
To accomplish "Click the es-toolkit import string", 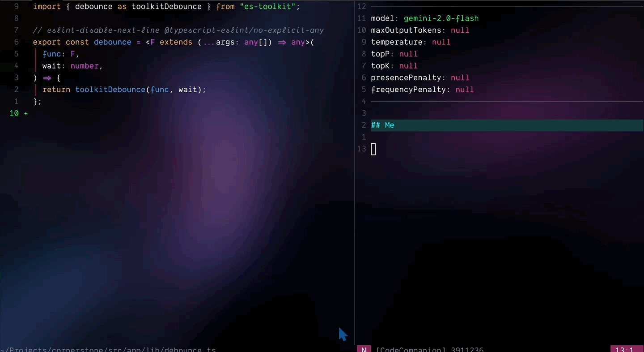I will (269, 6).
